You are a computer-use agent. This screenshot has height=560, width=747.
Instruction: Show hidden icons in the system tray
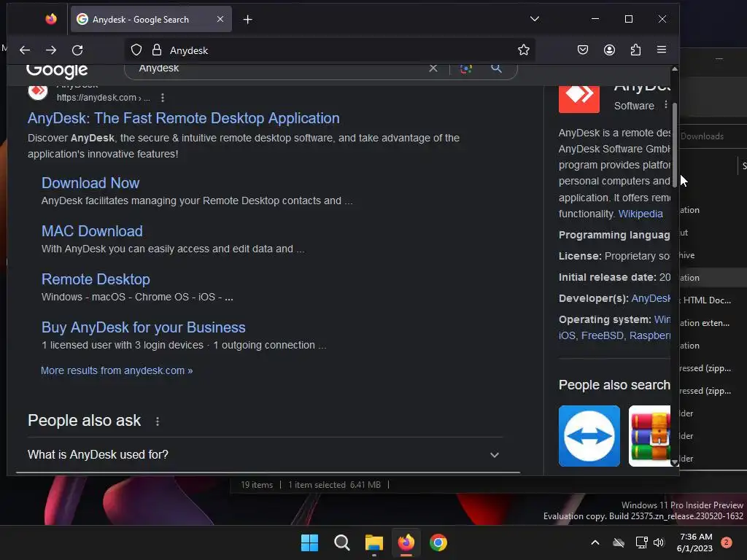click(595, 542)
